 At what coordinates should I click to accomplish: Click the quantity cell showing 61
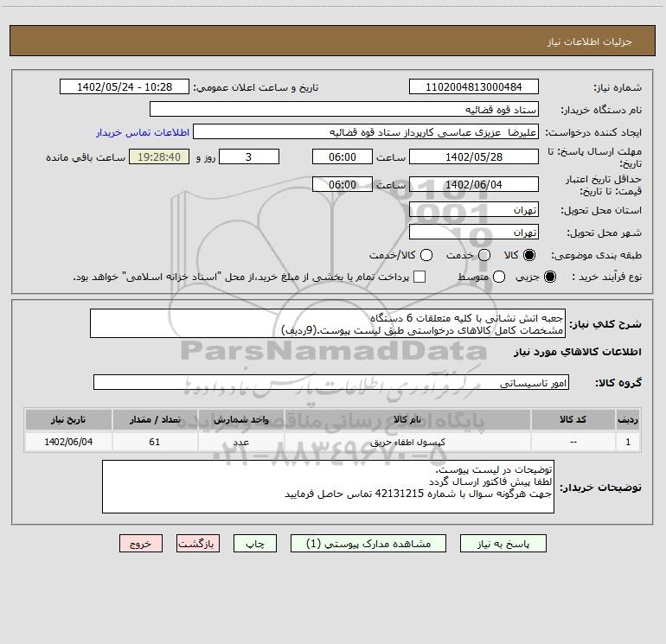point(155,442)
